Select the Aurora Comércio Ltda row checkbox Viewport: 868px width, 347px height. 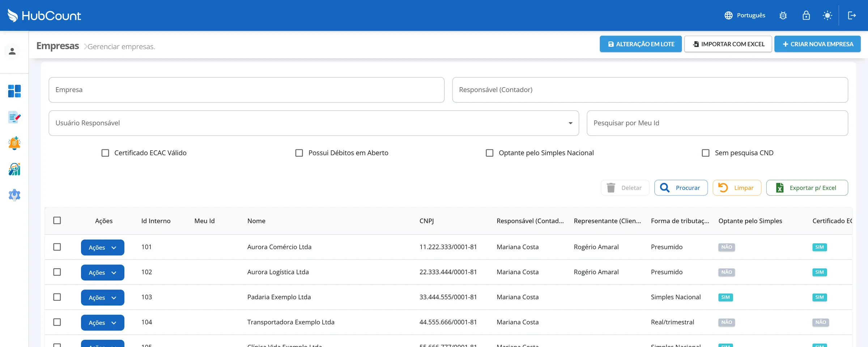[x=57, y=247]
